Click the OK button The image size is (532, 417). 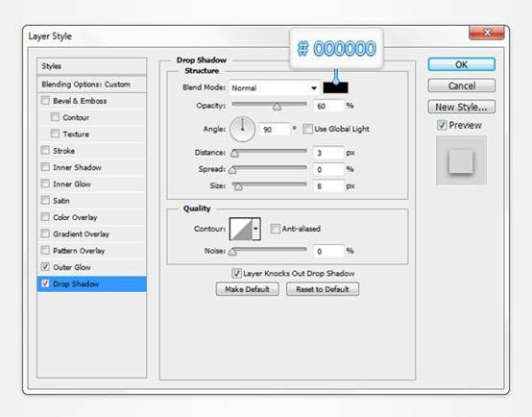click(x=462, y=64)
